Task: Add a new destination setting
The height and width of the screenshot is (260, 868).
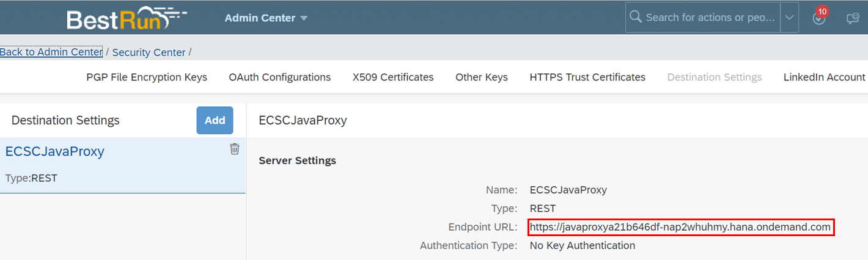Action: coord(215,120)
